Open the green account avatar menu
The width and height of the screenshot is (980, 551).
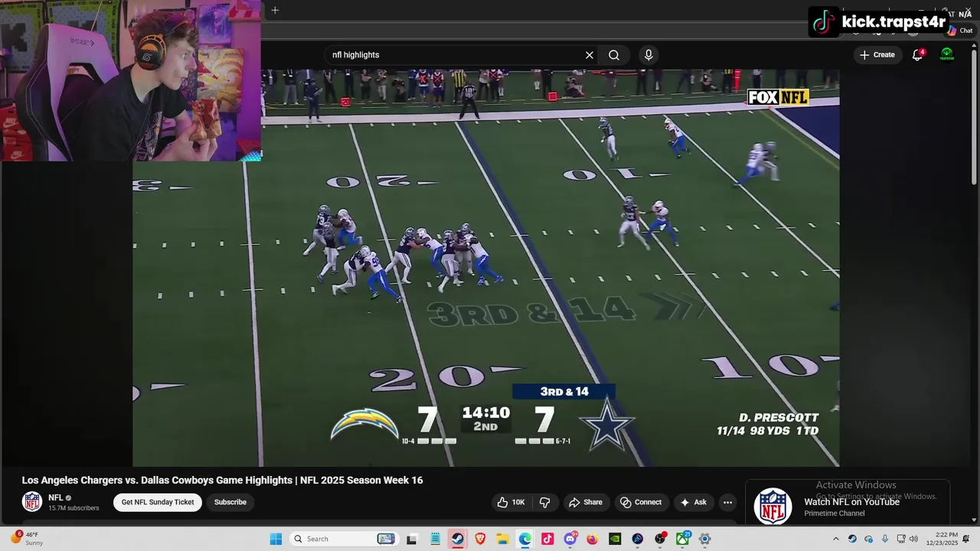947,54
